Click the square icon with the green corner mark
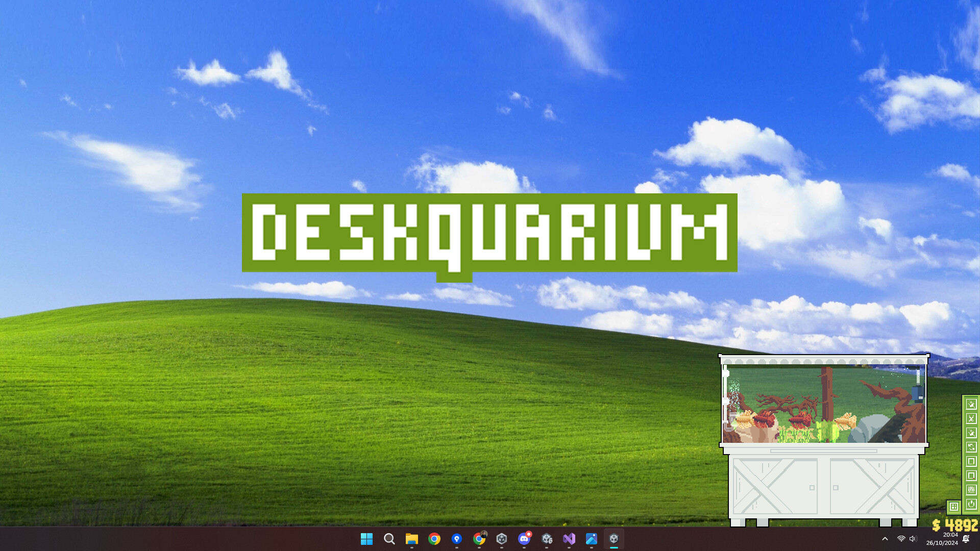 click(x=971, y=461)
